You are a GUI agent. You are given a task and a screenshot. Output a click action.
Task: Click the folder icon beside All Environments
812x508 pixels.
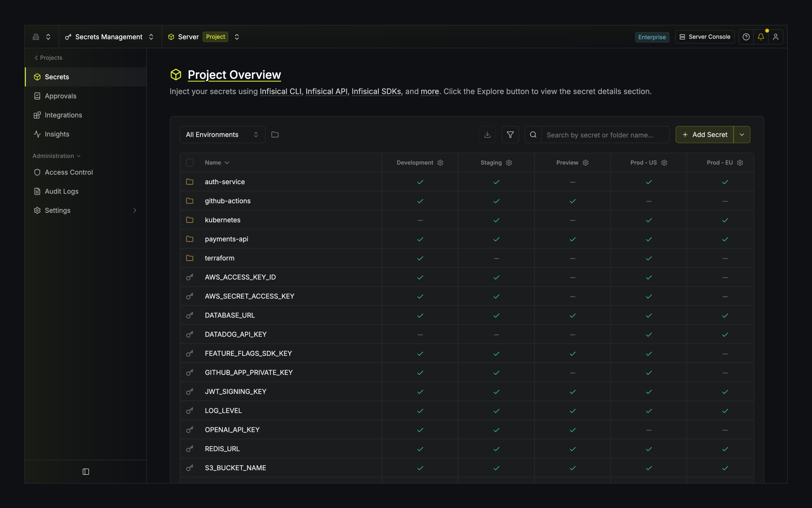(x=275, y=135)
